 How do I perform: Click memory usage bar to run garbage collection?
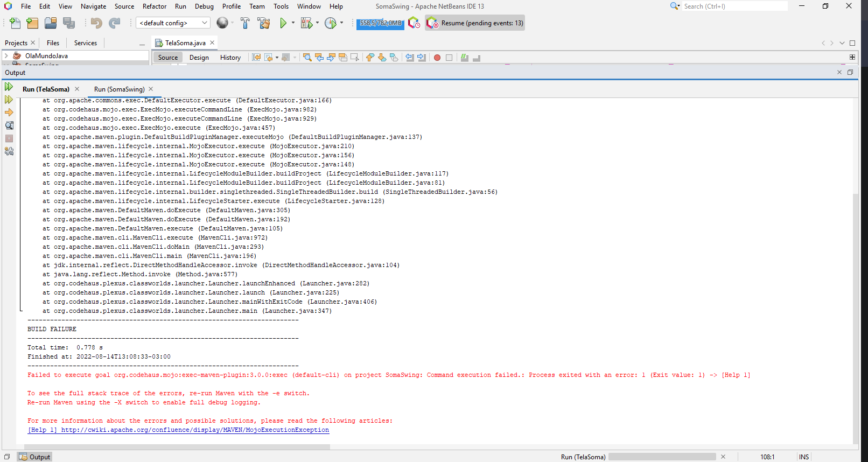[x=380, y=23]
